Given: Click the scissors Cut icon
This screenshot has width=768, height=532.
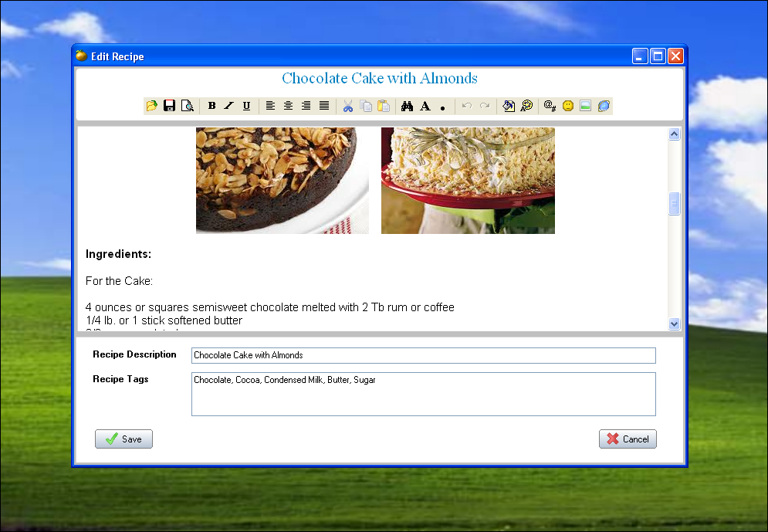Looking at the screenshot, I should coord(348,106).
